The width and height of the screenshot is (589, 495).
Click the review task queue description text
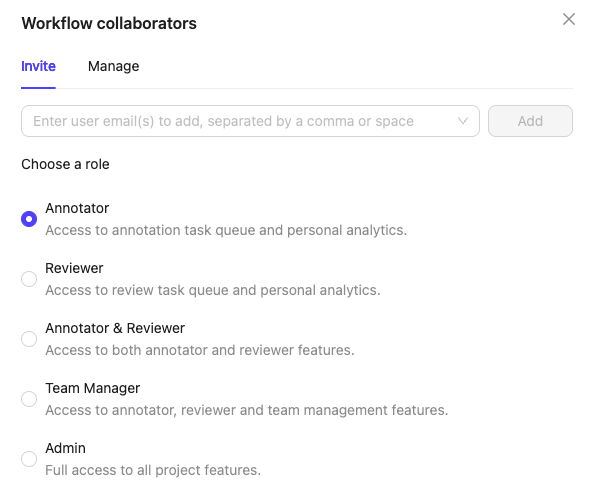click(x=213, y=290)
